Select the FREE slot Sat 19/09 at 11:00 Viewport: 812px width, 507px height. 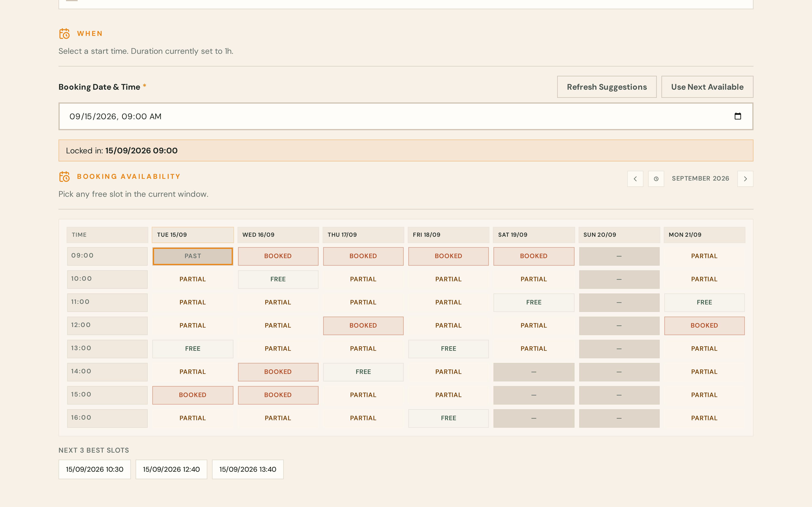coord(534,302)
